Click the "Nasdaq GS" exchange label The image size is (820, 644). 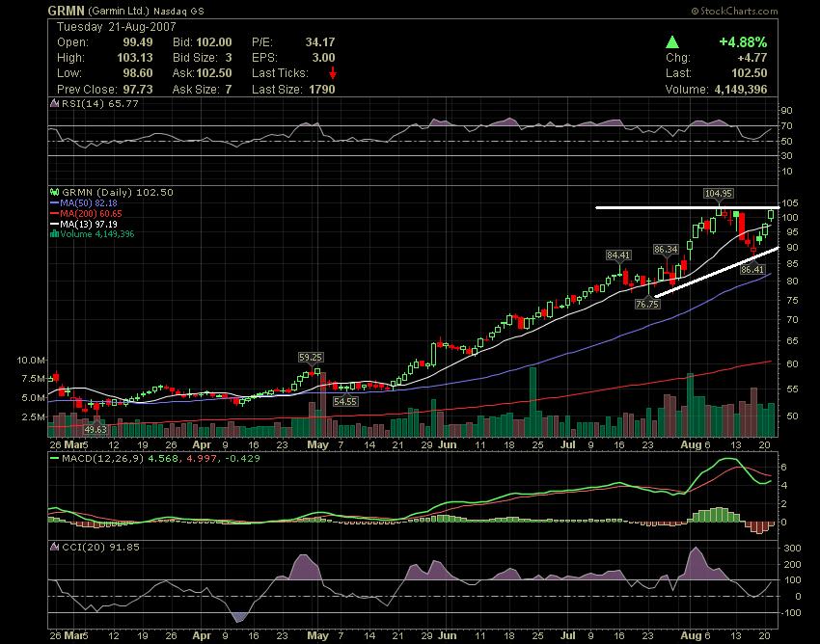click(x=178, y=11)
